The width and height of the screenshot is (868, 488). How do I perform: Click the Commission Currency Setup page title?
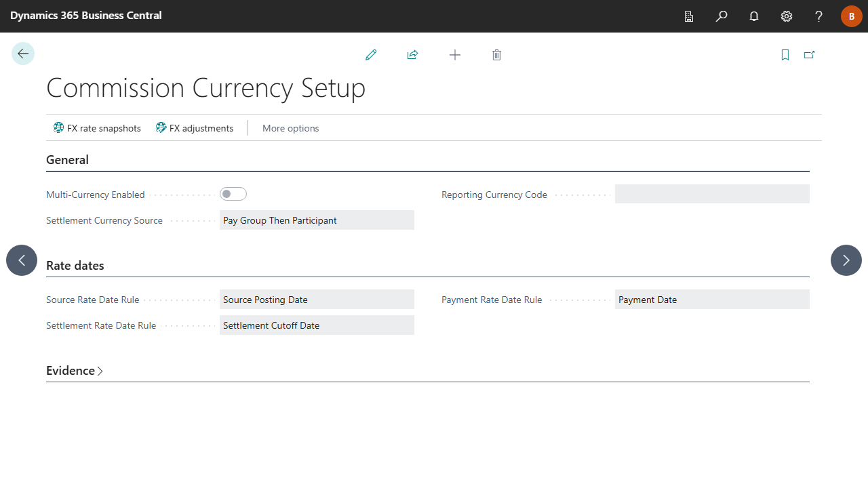point(206,89)
